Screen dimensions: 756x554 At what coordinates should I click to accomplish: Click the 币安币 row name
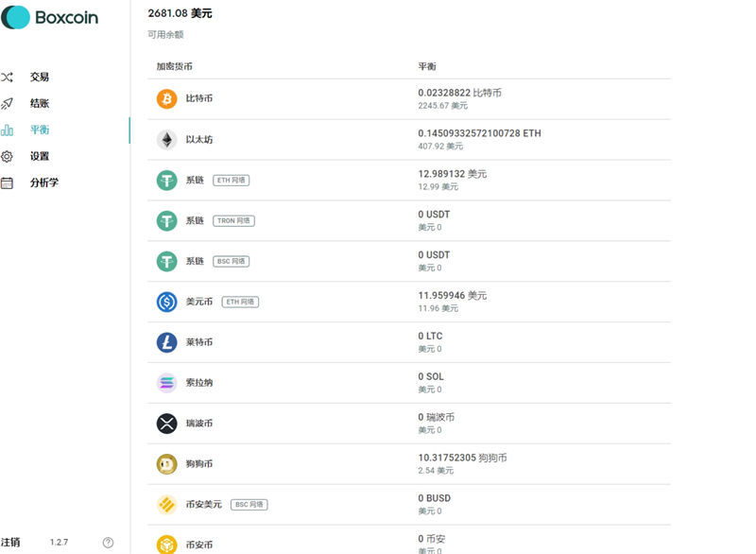click(199, 545)
